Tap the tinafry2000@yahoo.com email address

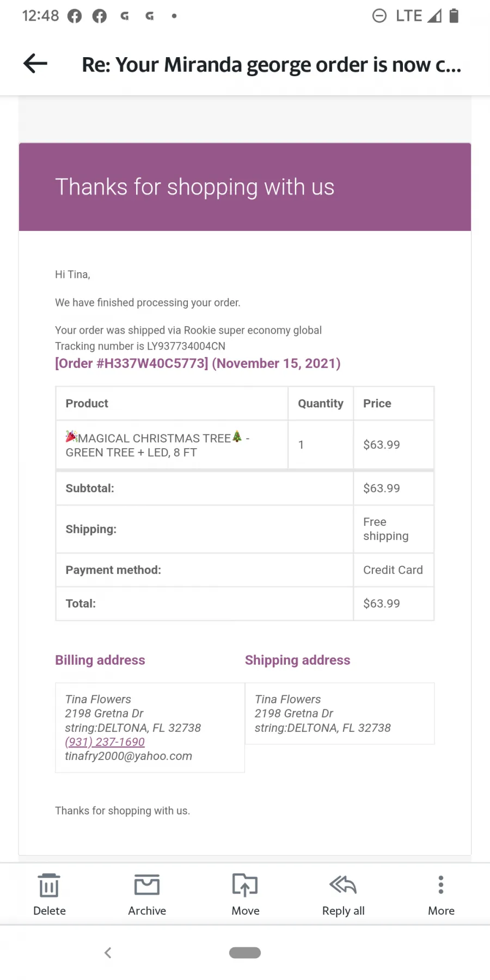tap(128, 756)
